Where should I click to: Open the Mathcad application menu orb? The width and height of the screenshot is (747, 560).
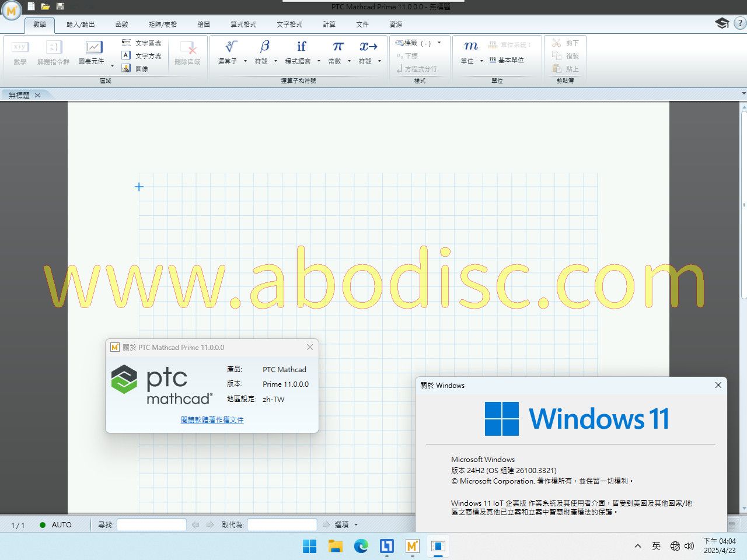pyautogui.click(x=11, y=10)
